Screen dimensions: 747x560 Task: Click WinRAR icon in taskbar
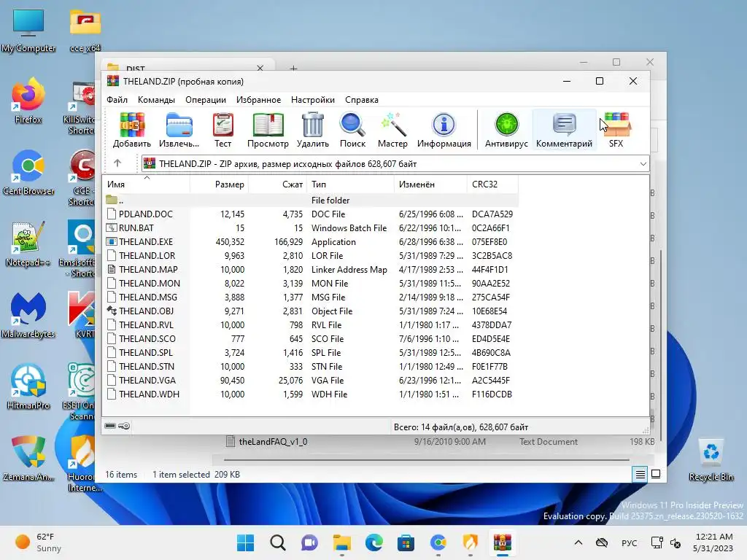502,542
